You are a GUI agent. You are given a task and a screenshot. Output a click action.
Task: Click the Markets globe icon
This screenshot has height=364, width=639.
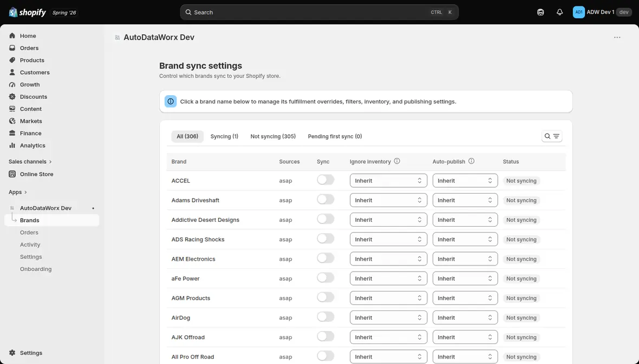pyautogui.click(x=12, y=121)
